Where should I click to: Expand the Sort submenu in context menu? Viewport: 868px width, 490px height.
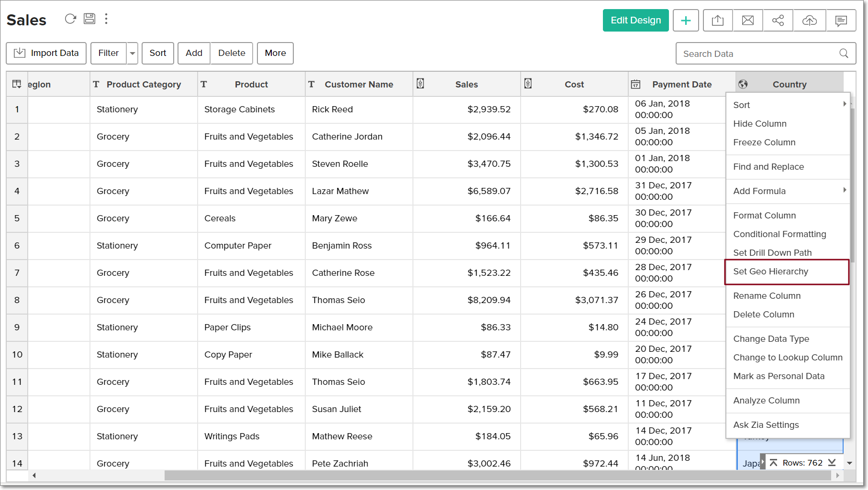[x=787, y=105]
